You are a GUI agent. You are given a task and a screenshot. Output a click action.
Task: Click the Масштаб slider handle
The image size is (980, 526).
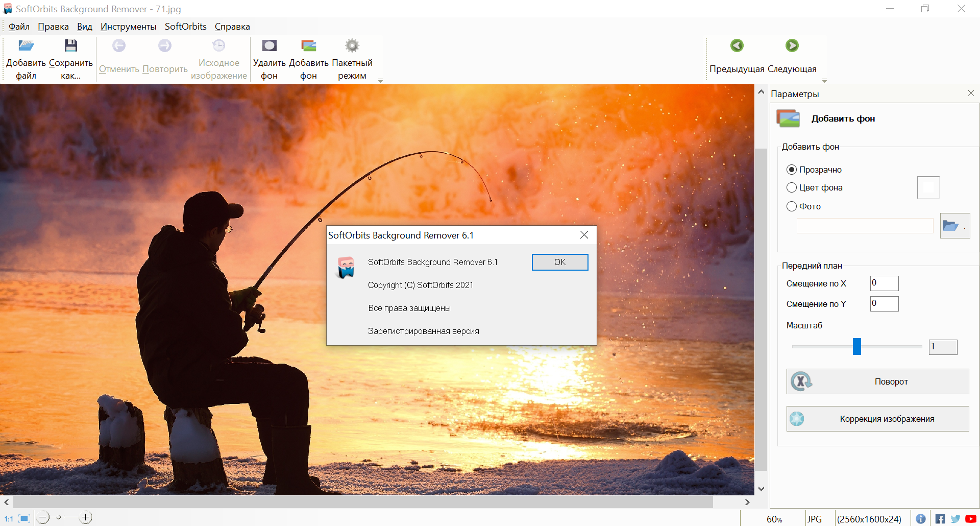(x=857, y=346)
